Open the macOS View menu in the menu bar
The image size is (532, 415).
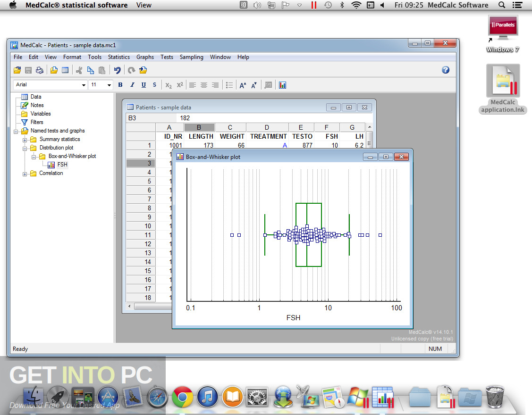point(144,5)
